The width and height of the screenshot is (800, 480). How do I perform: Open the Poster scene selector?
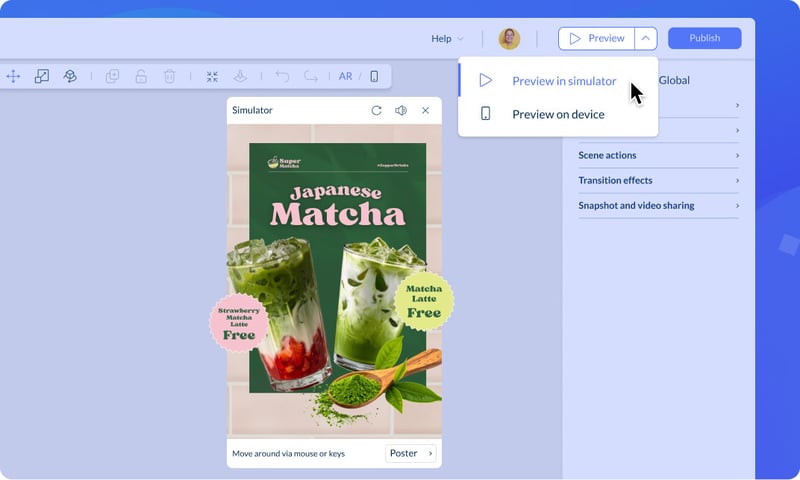[x=411, y=453]
